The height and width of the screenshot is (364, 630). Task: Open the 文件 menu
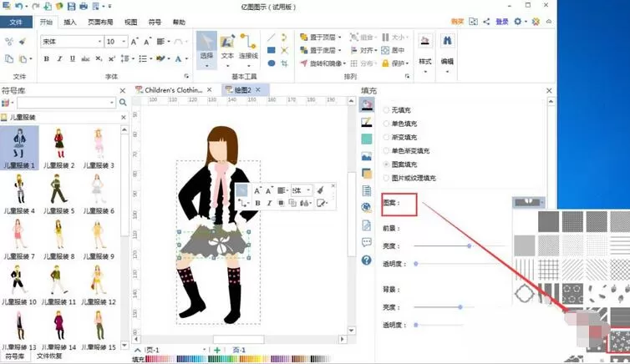coord(16,22)
